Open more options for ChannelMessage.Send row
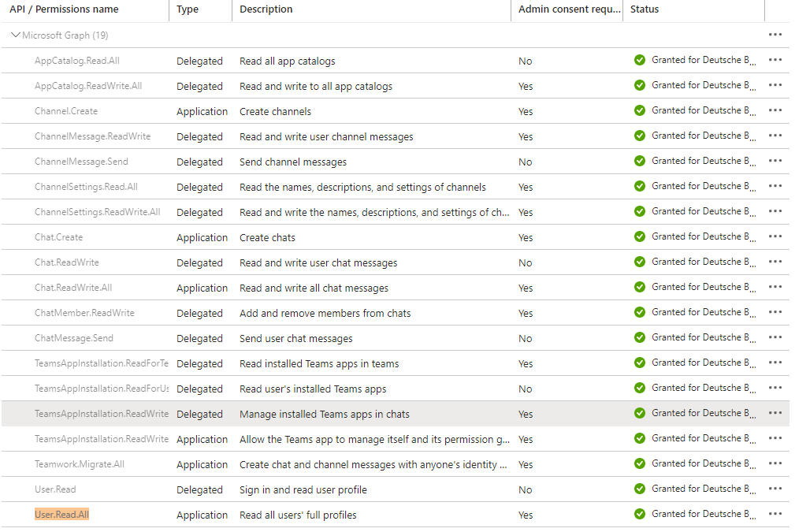Image resolution: width=810 pixels, height=532 pixels. point(775,161)
